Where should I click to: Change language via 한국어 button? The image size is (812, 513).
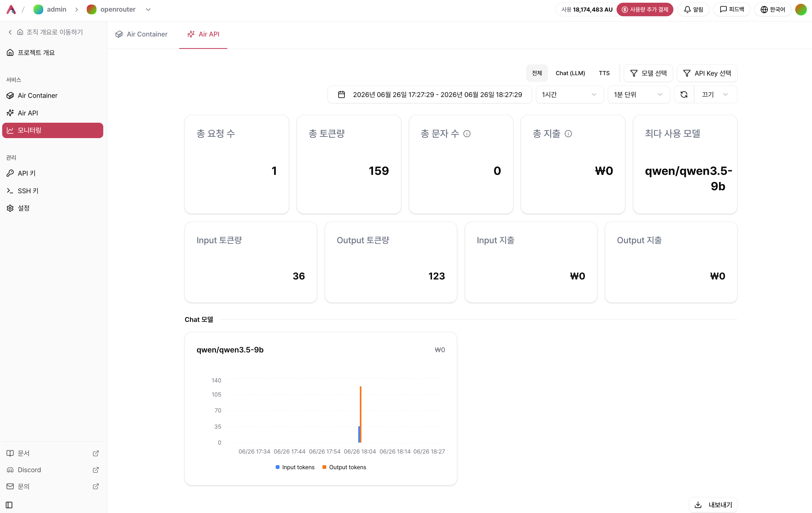pyautogui.click(x=773, y=9)
